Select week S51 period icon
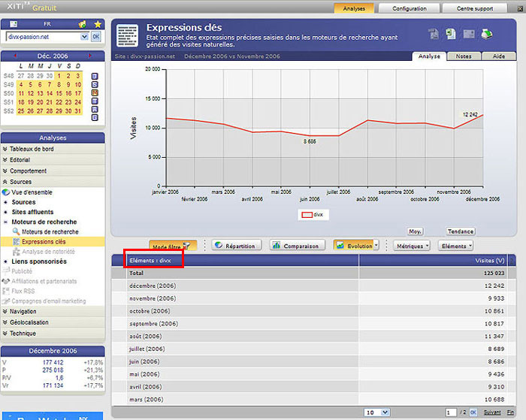Viewport: 526px width, 420px height. pyautogui.click(x=95, y=101)
